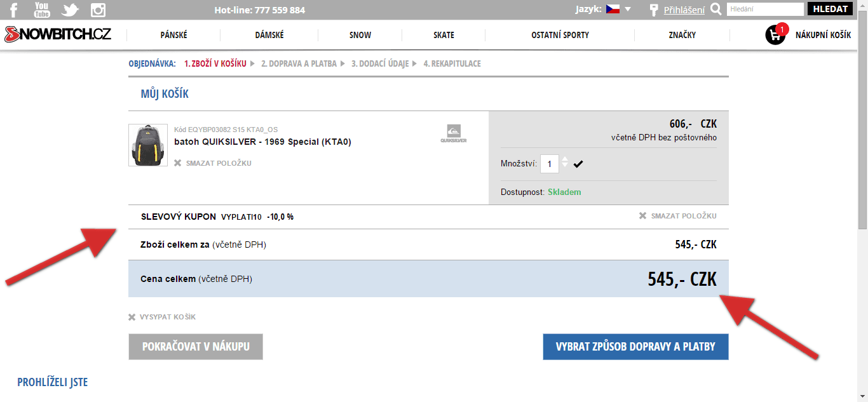Open the PÁNSKÉ menu
Image resolution: width=868 pixels, height=402 pixels.
[174, 35]
